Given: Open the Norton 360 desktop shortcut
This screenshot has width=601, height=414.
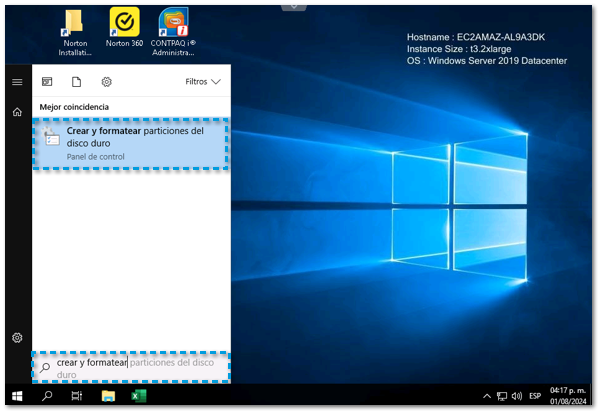Looking at the screenshot, I should [x=123, y=25].
